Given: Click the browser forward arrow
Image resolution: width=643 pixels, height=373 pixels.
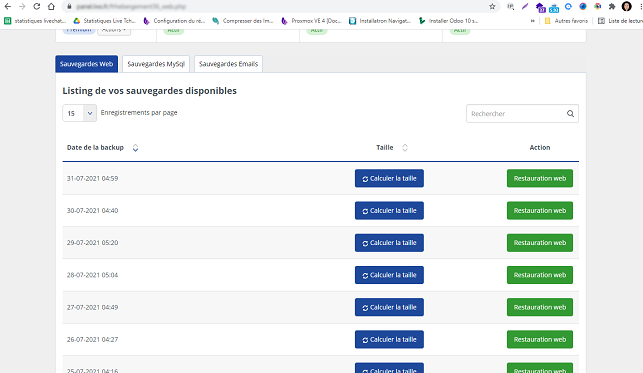Looking at the screenshot, I should click(22, 7).
